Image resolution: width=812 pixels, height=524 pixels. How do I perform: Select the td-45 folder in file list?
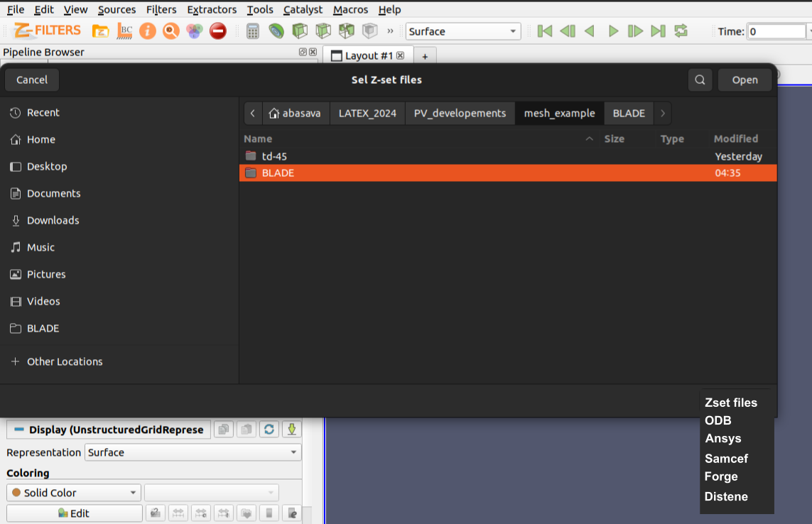pyautogui.click(x=274, y=156)
